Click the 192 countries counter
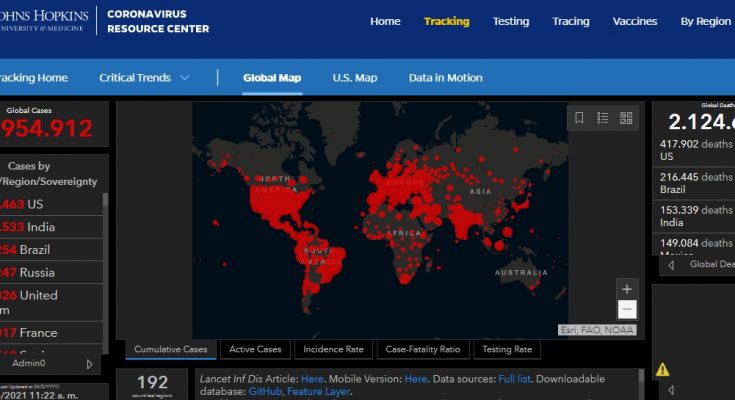The width and height of the screenshot is (735, 400). coord(153,385)
